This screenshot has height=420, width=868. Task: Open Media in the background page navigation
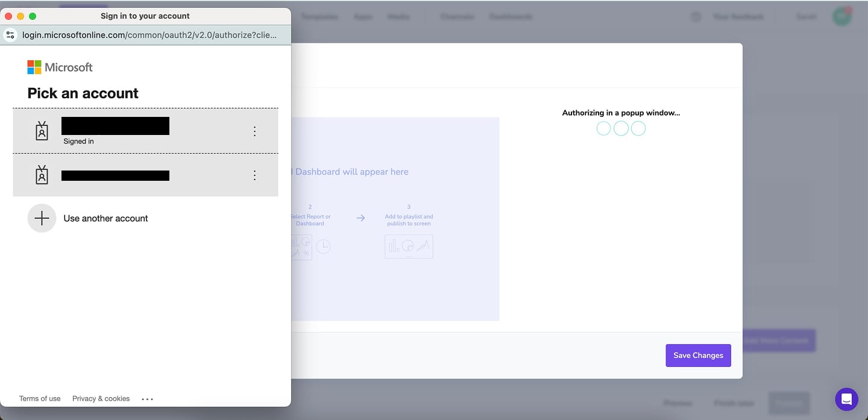tap(398, 17)
